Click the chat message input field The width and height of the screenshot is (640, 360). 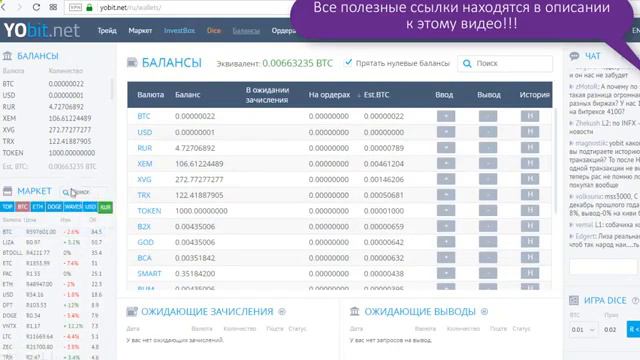603,266
